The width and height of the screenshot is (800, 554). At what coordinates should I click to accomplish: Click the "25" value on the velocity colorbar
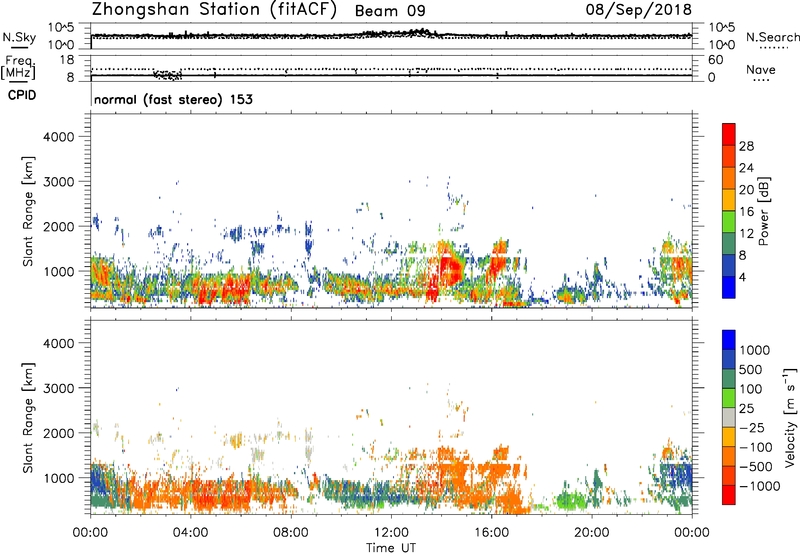coord(746,409)
